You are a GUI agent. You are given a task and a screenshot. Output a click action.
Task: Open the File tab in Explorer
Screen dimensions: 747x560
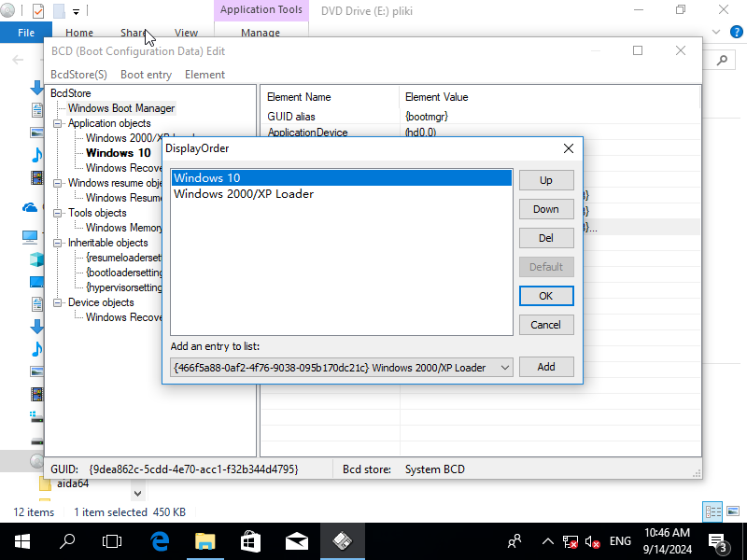(x=26, y=33)
